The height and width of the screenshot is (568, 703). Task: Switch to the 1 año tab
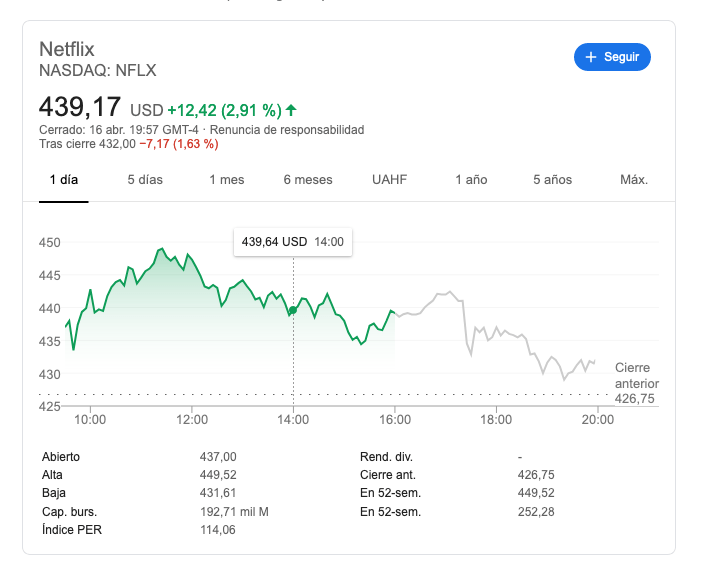click(471, 180)
